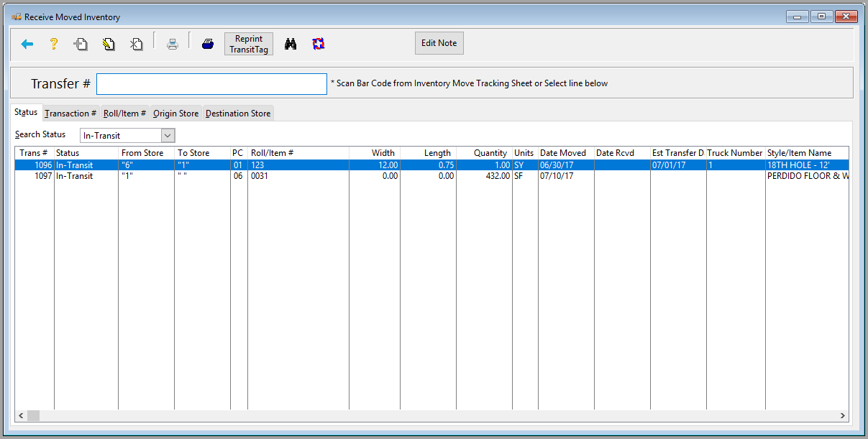Click the horizontal scrollbar left arrow
868x439 pixels.
click(x=22, y=415)
